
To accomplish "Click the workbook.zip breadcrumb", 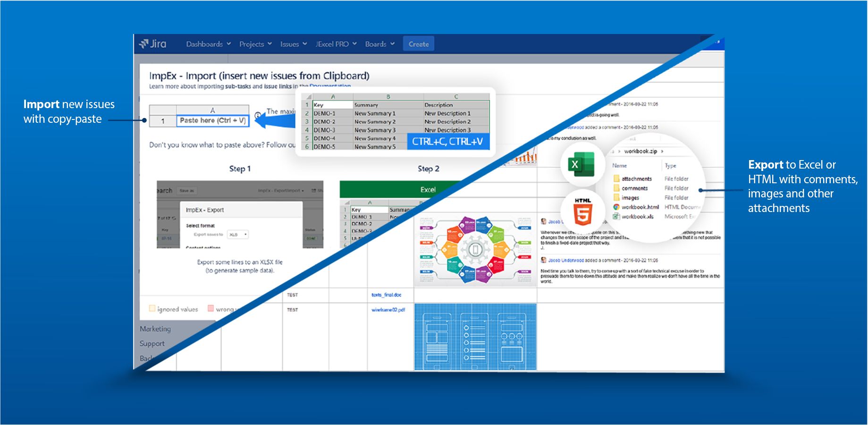I will coord(640,151).
